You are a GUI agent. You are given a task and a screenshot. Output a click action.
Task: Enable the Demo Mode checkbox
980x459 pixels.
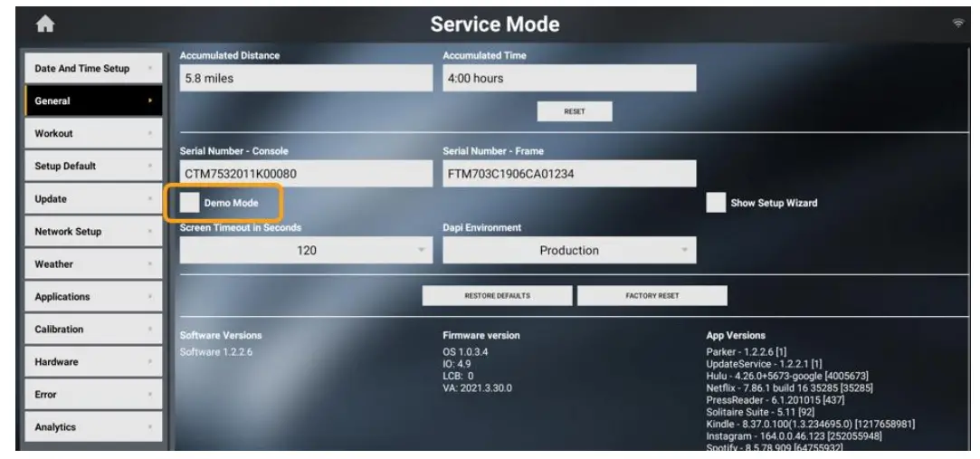[x=190, y=203]
